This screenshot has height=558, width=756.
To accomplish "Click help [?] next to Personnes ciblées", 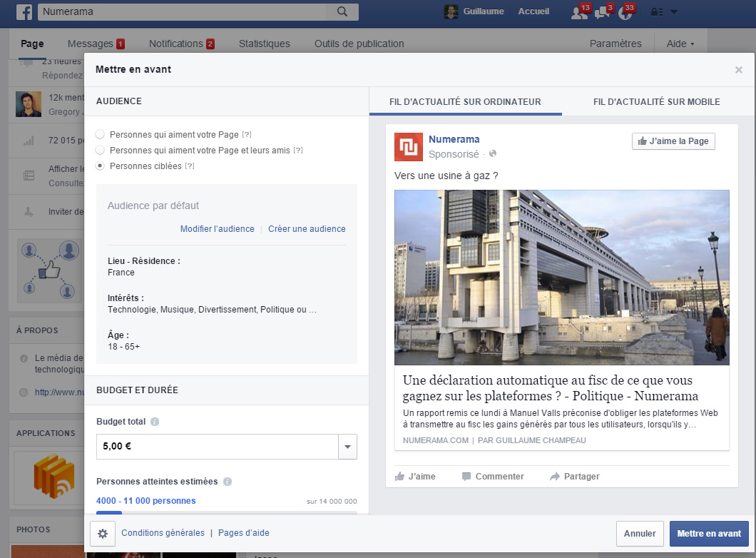I will (190, 166).
